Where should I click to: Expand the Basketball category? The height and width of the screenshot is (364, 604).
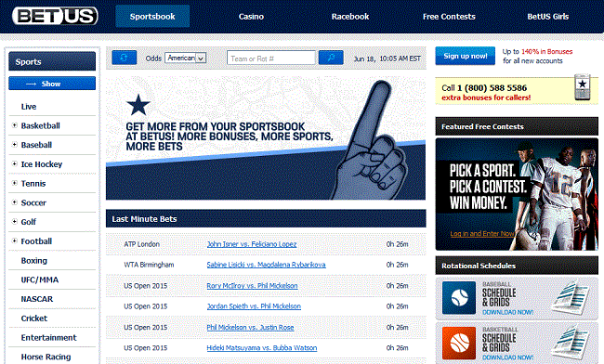click(x=14, y=125)
